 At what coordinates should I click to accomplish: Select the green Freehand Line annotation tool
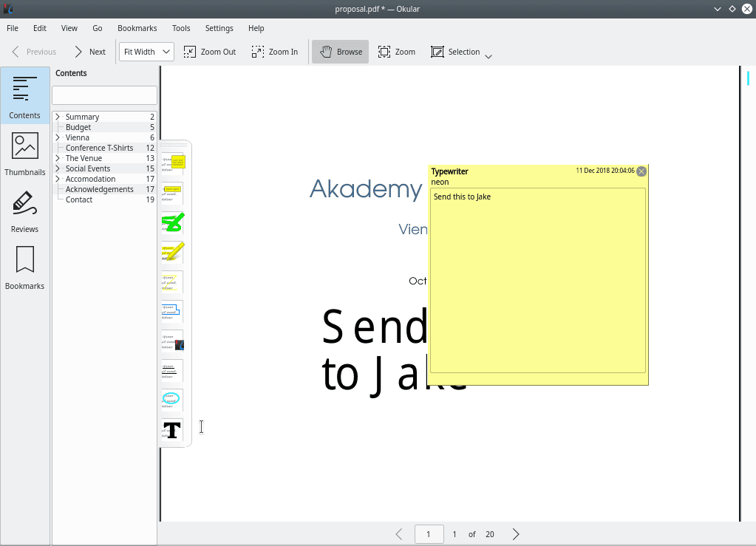[x=171, y=222]
